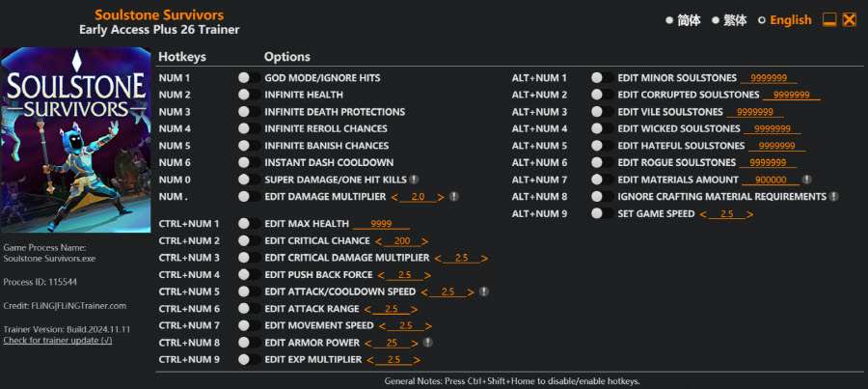Enable God Mode/Ignore Hits toggle

coord(245,77)
